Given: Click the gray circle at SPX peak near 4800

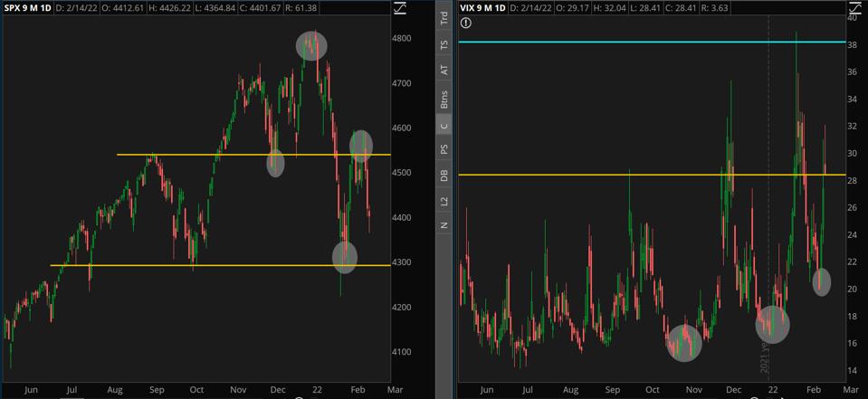Looking at the screenshot, I should (311, 45).
